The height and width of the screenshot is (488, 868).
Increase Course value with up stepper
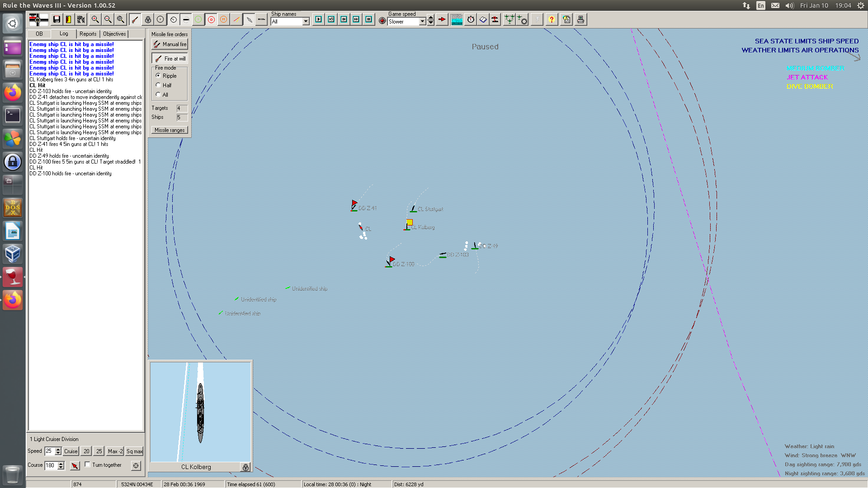point(61,463)
